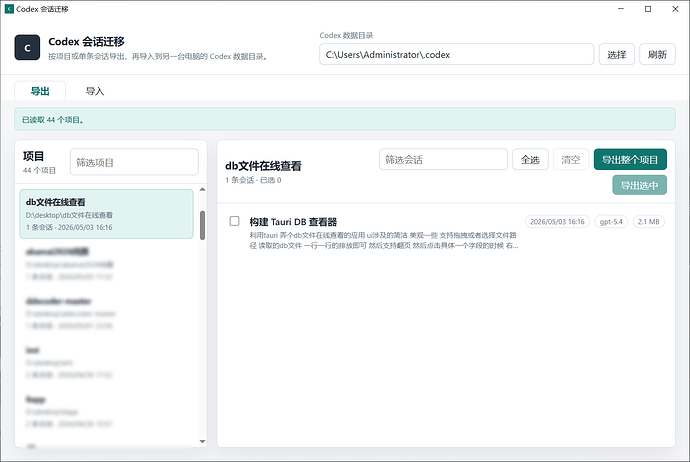Click the 44 个项目 count label

click(39, 170)
